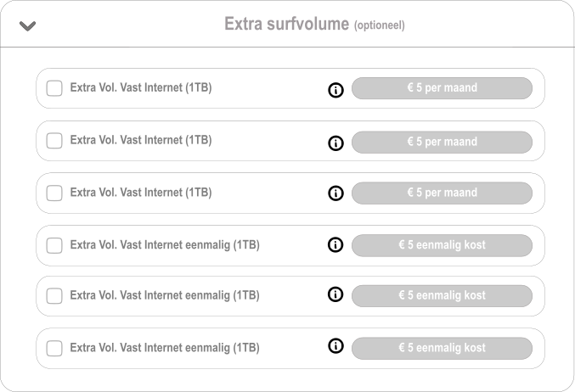Choose the second € 5 eenmalig kost button
The height and width of the screenshot is (392, 575).
coord(442,295)
